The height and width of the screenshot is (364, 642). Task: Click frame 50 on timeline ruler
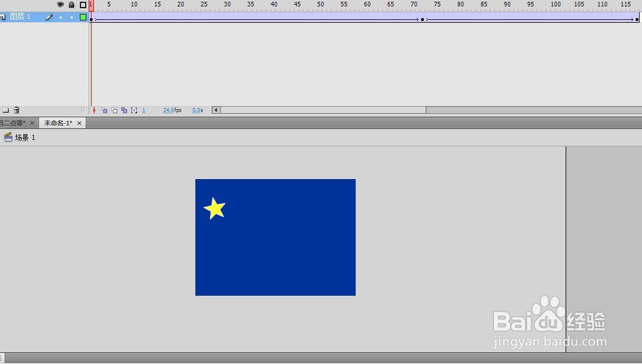coord(320,4)
